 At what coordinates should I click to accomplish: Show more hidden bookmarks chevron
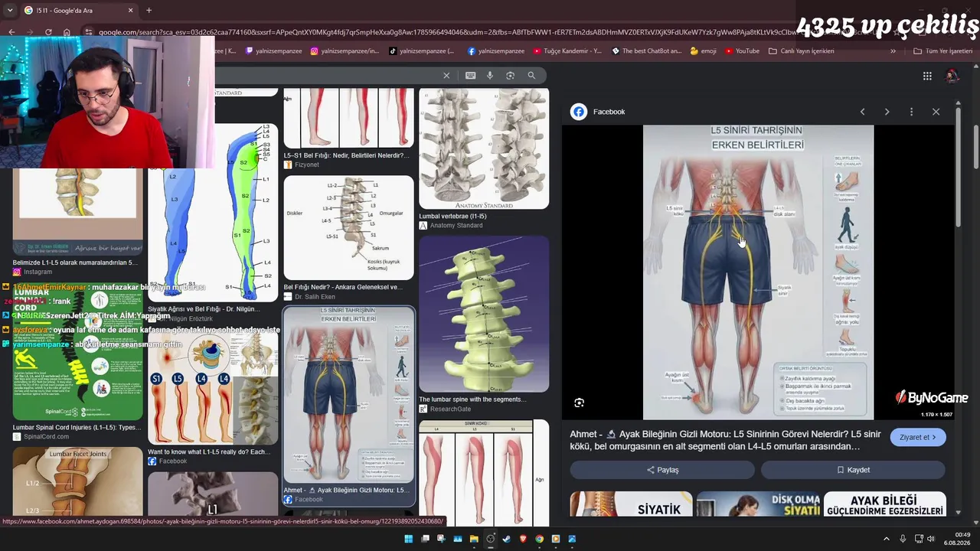click(893, 51)
